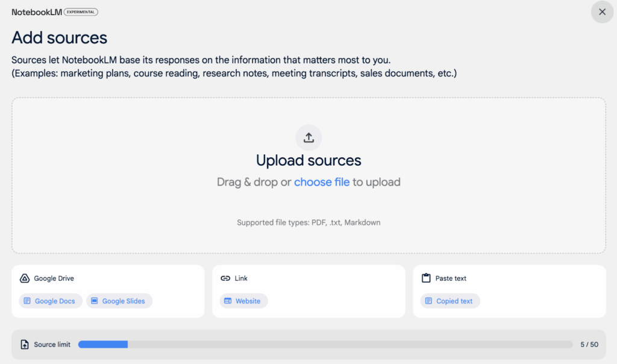Screen dimensions: 617x364
Task: Click the icon in Copied text chip
Action: [x=428, y=301]
